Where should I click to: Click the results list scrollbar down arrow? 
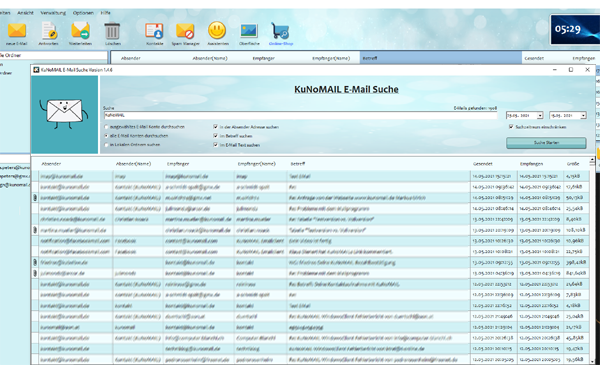pyautogui.click(x=592, y=361)
